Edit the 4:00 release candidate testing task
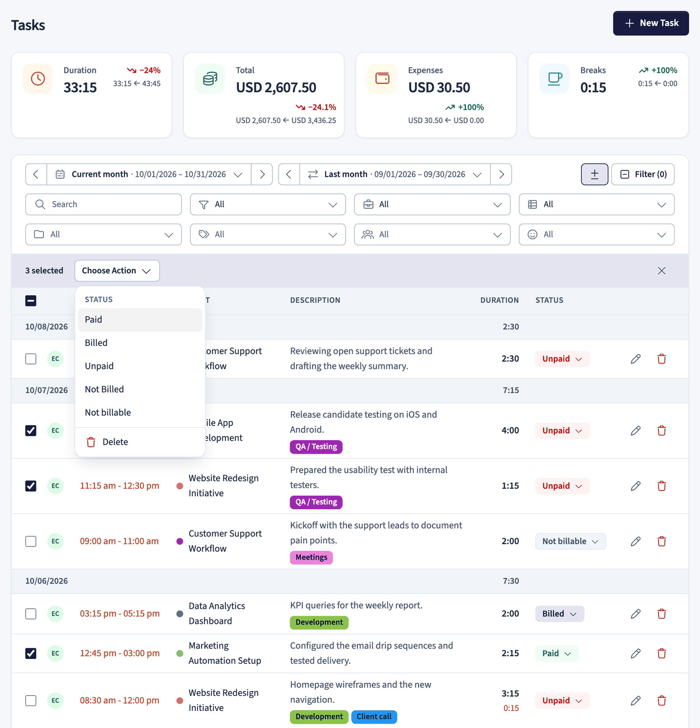The image size is (700, 728). point(636,430)
